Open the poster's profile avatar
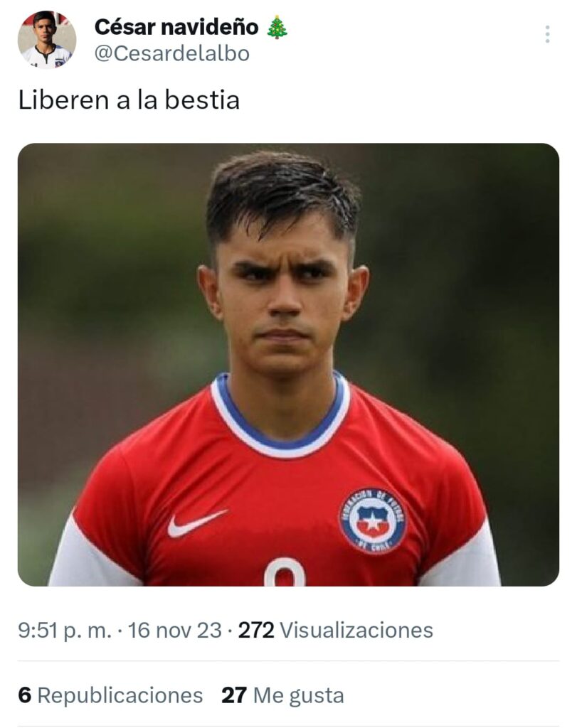 47,40
